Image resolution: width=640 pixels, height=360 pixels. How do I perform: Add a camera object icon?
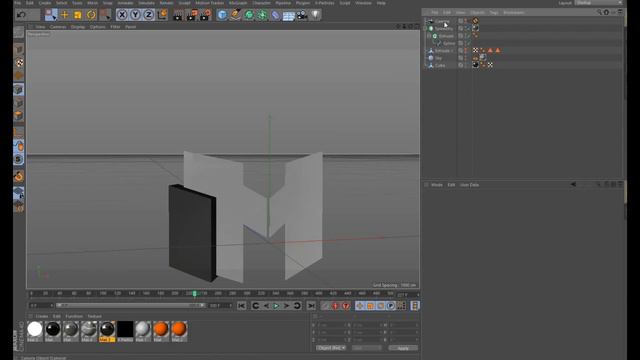tap(302, 15)
